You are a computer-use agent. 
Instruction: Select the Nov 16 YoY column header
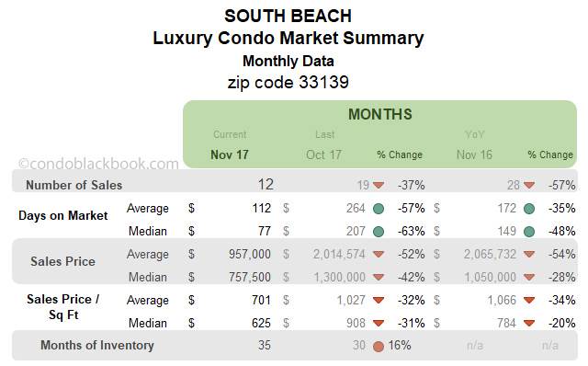pyautogui.click(x=474, y=154)
